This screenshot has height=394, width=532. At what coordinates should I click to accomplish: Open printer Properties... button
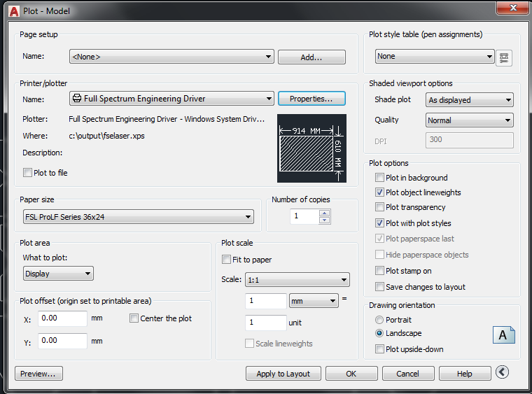point(311,99)
